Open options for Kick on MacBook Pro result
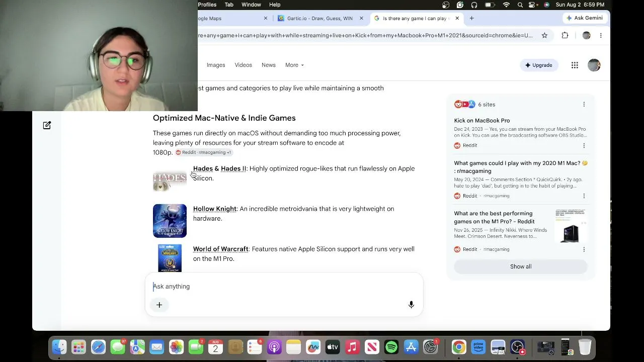The image size is (644, 362). coord(584,145)
